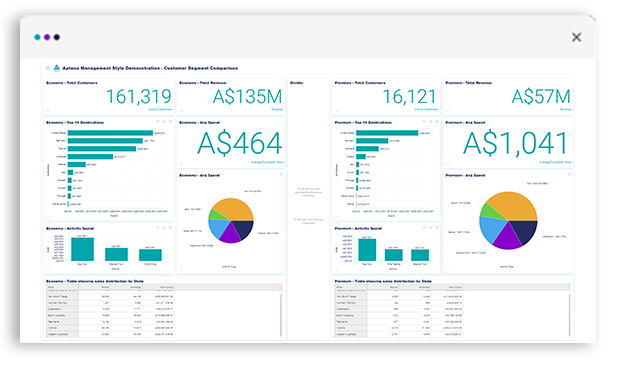Select the A$57M Premium revenue value
The image size is (640, 380).
(x=541, y=97)
